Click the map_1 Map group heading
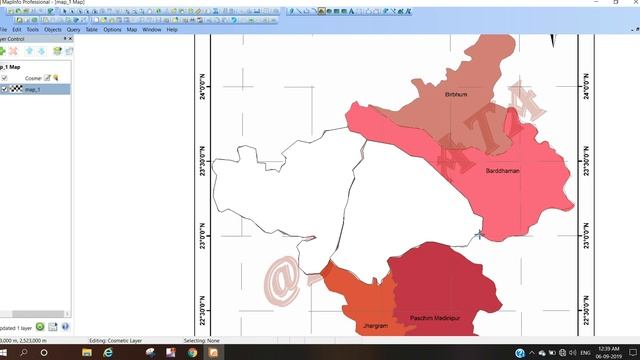Image resolution: width=640 pixels, height=360 pixels. (10, 67)
